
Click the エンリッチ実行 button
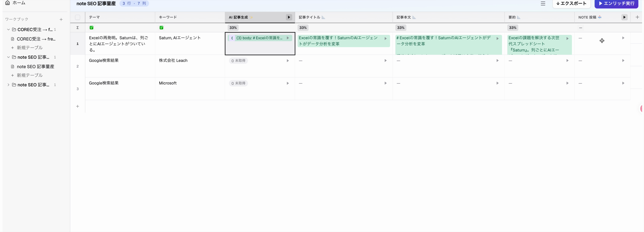coord(616,3)
